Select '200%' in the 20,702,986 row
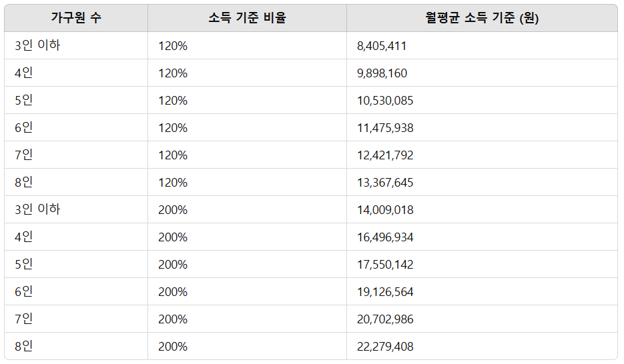Screen dimensions: 624x364 coord(173,319)
